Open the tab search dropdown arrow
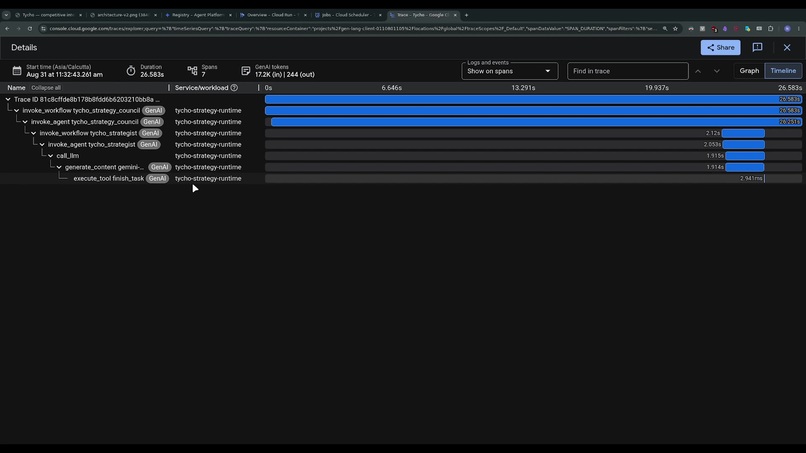This screenshot has width=806, height=453. pos(6,15)
